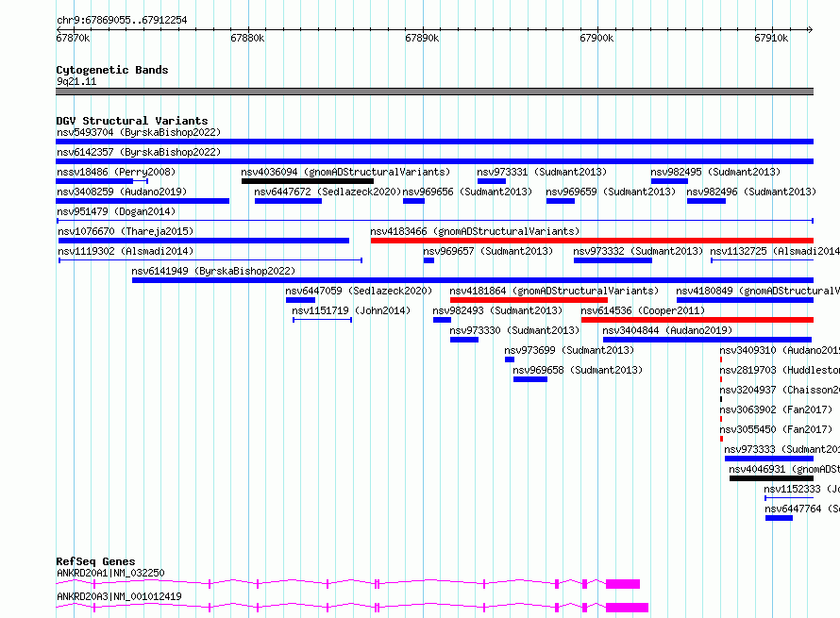
Task: Open the ANKRD20A1|NM_032250 gene label
Action: 110,573
